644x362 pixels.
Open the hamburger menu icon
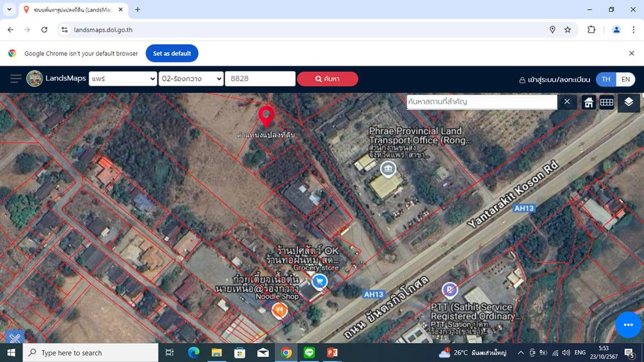(15, 79)
